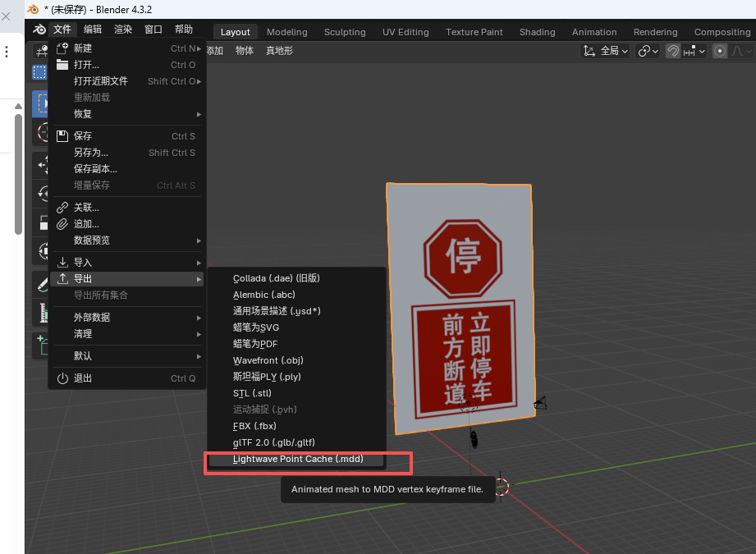
Task: Open transform orientation 全局 dropdown
Action: click(x=606, y=51)
